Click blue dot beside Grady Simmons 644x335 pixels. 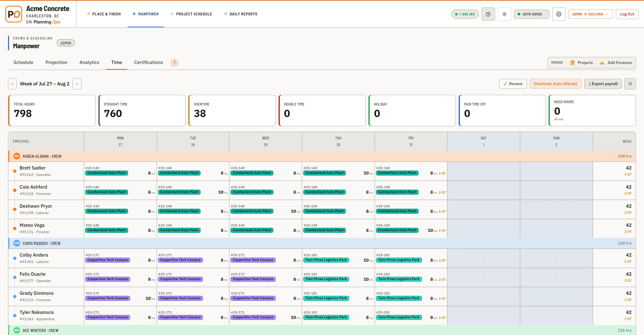[15, 296]
